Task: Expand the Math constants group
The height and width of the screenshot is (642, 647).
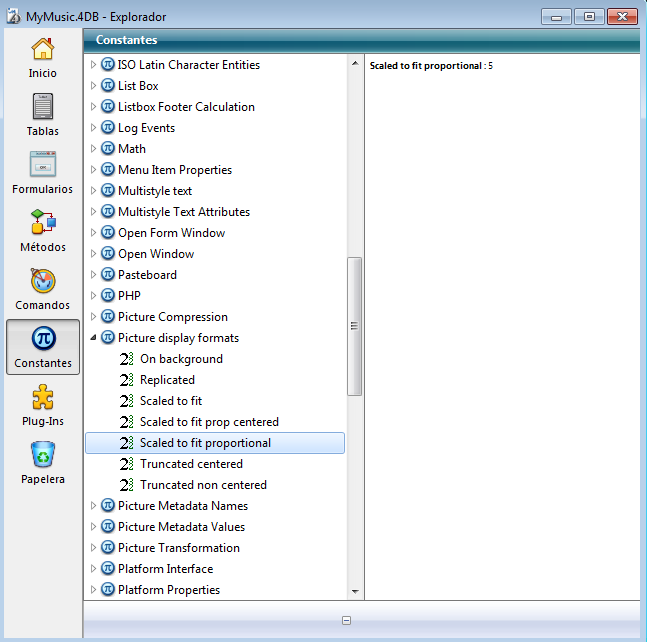Action: pos(94,149)
